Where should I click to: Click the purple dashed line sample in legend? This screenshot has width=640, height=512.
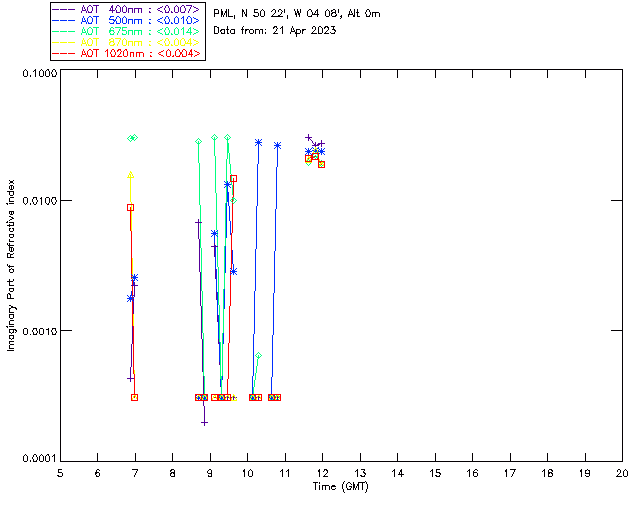[x=64, y=9]
